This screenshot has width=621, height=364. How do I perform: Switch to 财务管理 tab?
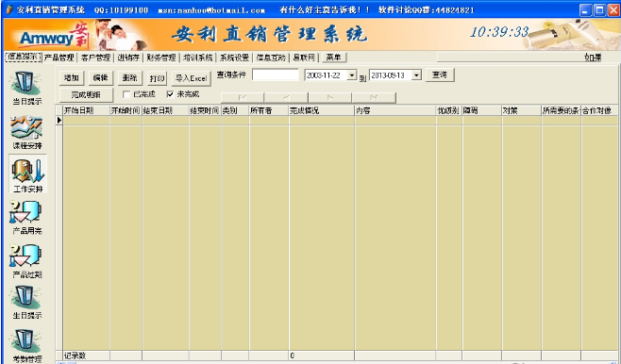pos(161,58)
